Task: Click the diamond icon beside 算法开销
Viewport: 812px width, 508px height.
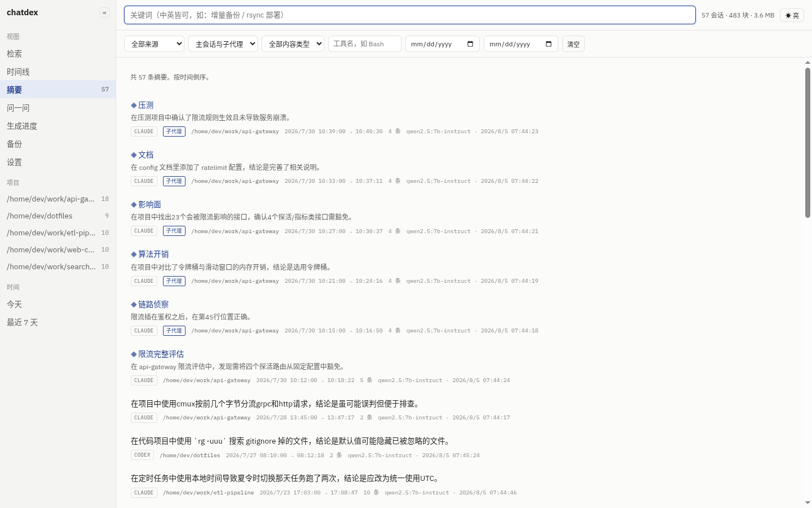Action: point(134,255)
